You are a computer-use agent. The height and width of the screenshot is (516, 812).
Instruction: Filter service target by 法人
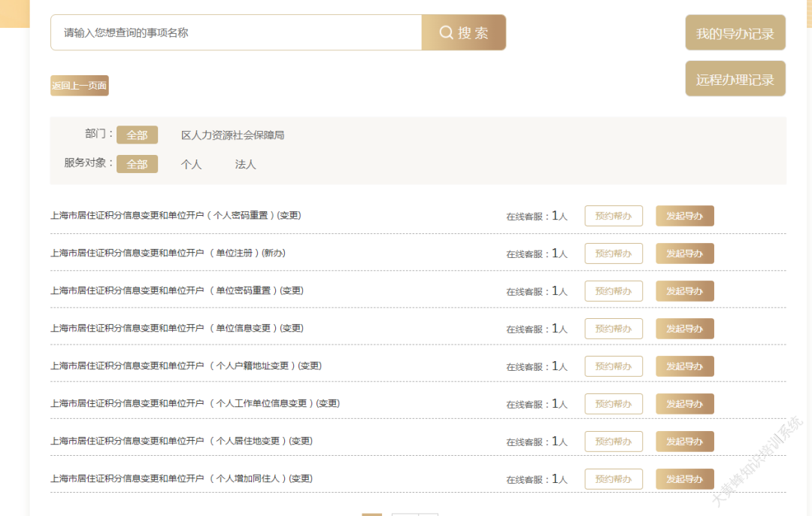pos(245,164)
